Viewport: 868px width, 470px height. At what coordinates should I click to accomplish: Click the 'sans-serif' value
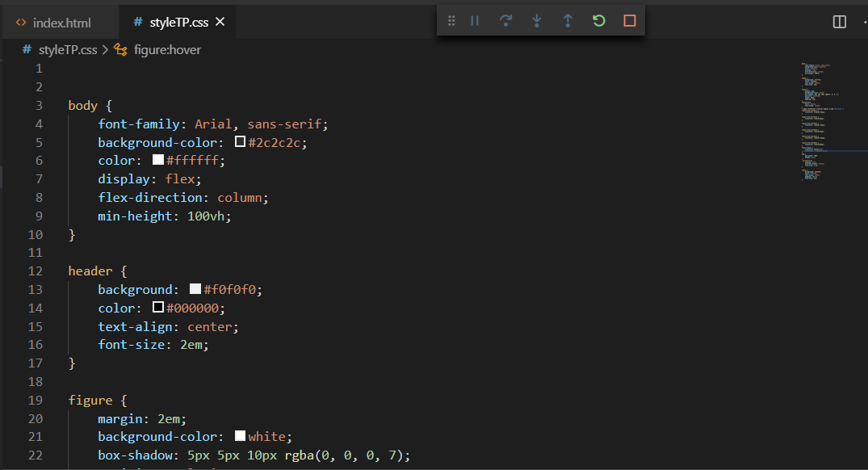point(284,124)
